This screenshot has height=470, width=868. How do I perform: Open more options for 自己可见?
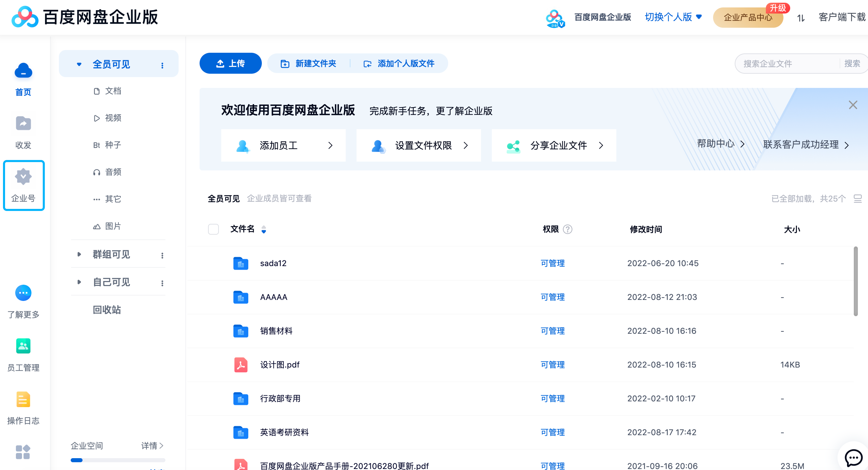tap(162, 283)
